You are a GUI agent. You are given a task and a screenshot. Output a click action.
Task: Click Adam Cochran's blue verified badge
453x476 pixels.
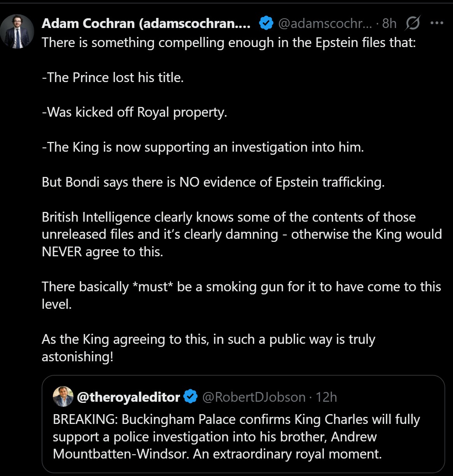pos(266,24)
